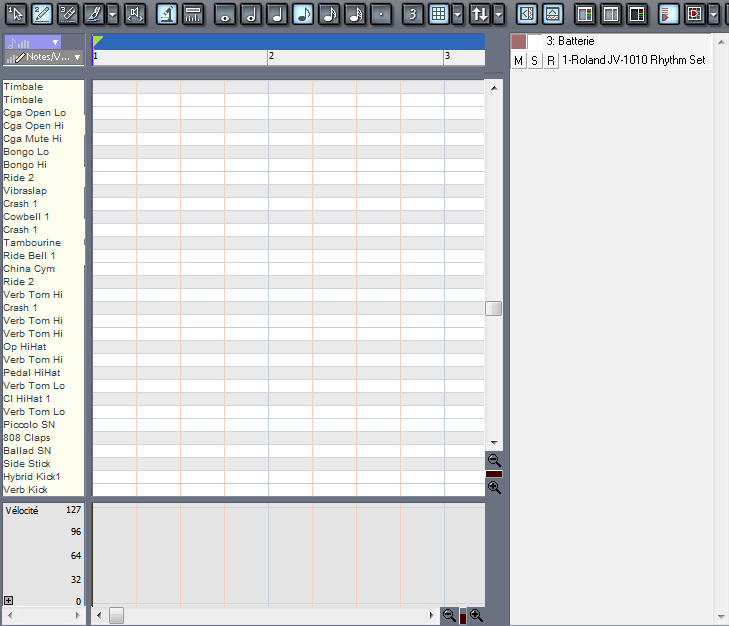
Task: Toggle triplet mode button
Action: 413,14
